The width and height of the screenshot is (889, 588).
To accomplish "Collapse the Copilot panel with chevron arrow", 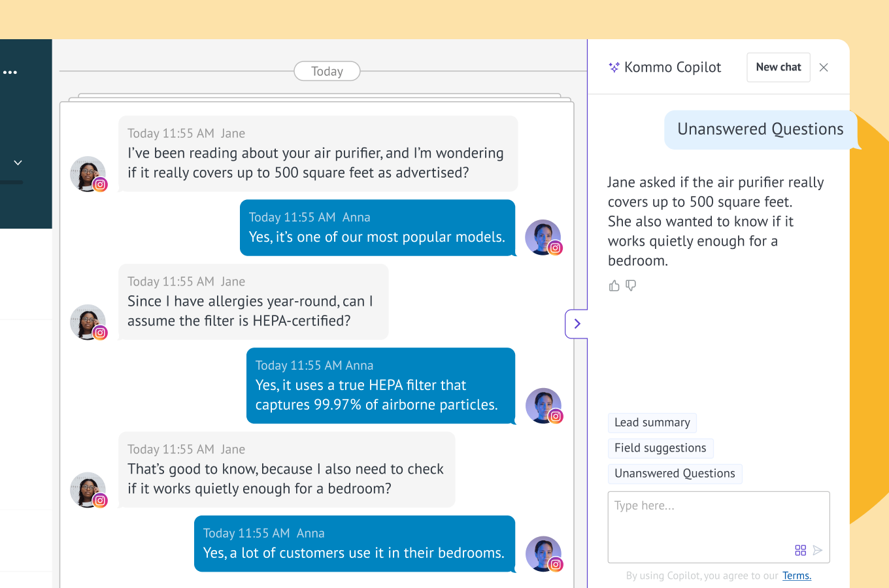I will 577,323.
